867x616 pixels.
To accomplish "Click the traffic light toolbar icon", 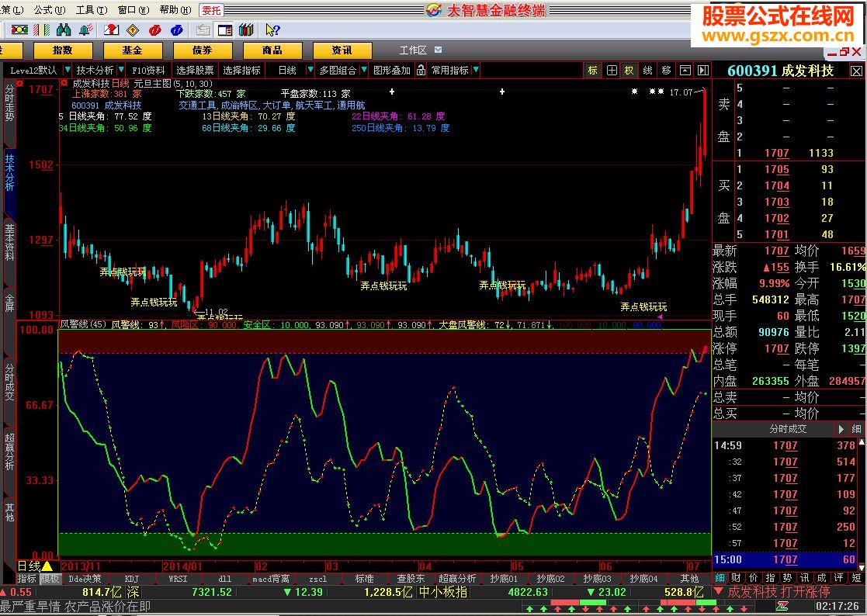I will 19,29.
